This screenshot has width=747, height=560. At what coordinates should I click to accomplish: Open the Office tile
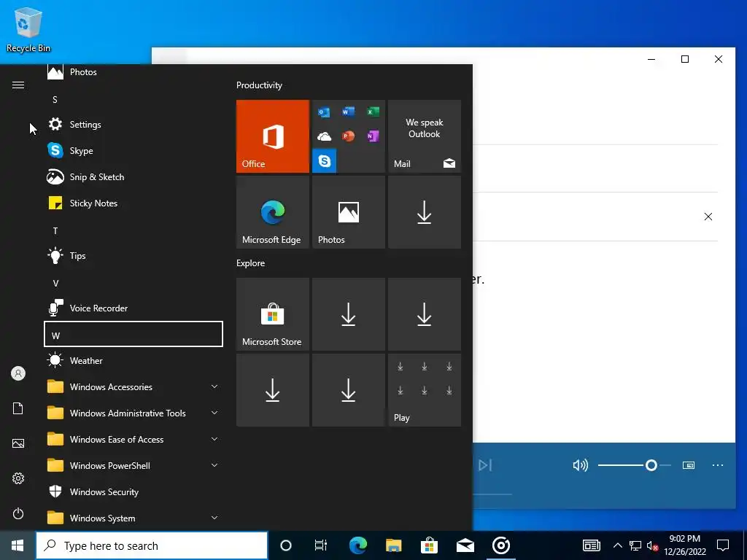pyautogui.click(x=273, y=136)
